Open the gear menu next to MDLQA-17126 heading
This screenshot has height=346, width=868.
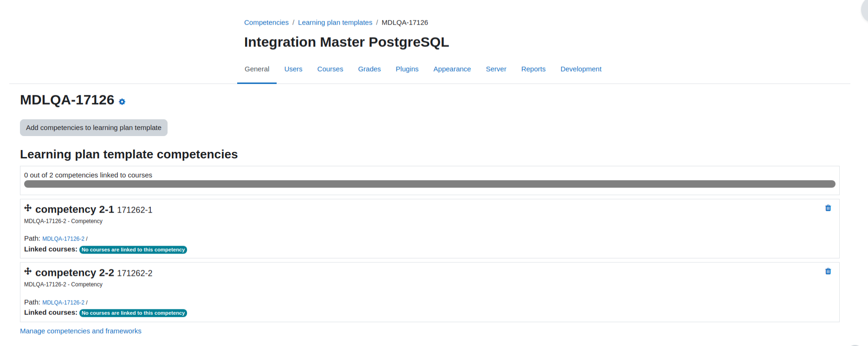point(122,102)
